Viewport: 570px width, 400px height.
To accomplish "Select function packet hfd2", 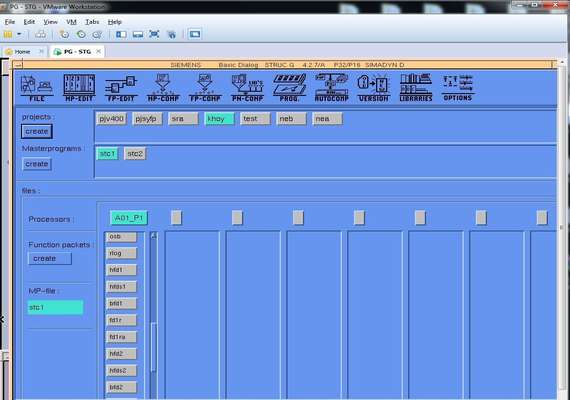I will [x=121, y=354].
